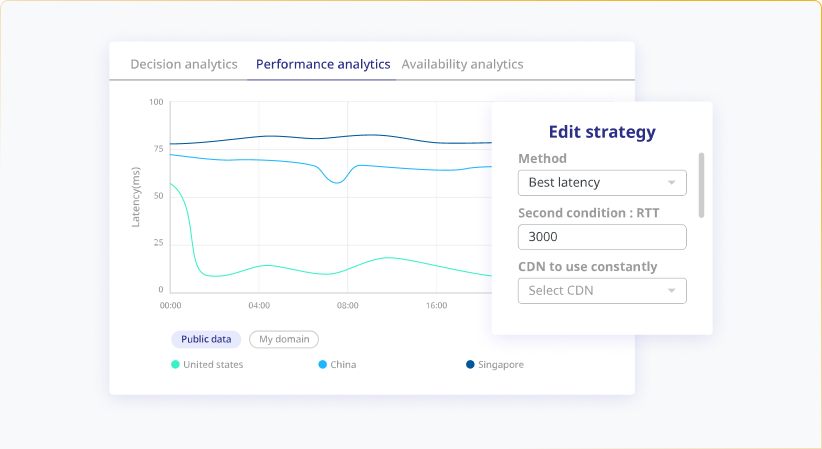822x449 pixels.
Task: Click the China legend label
Action: tap(343, 365)
